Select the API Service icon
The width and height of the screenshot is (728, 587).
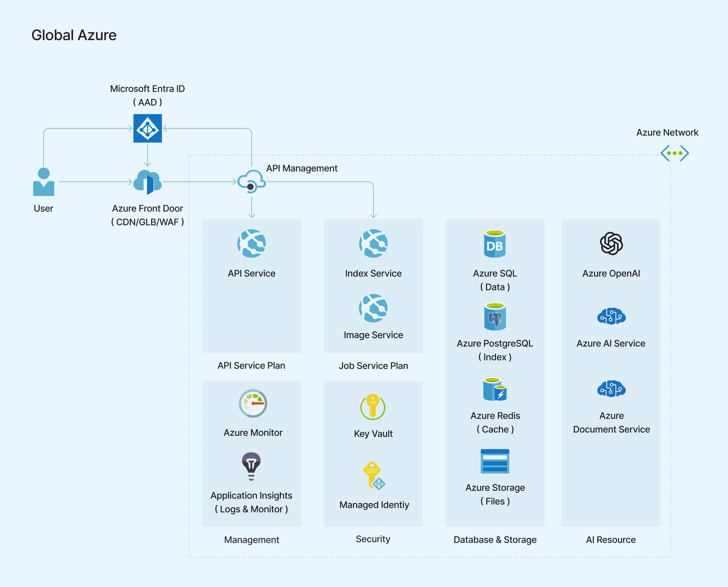[x=252, y=244]
